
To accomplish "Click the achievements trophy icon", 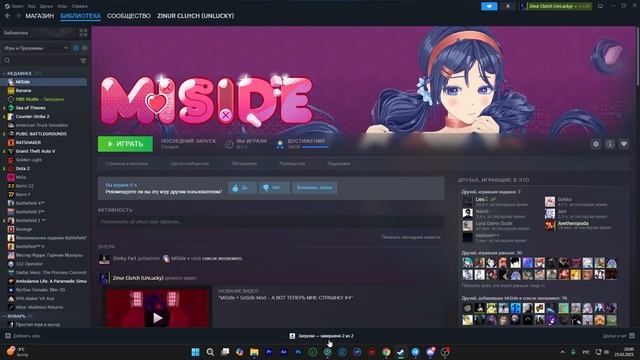I will coord(280,144).
